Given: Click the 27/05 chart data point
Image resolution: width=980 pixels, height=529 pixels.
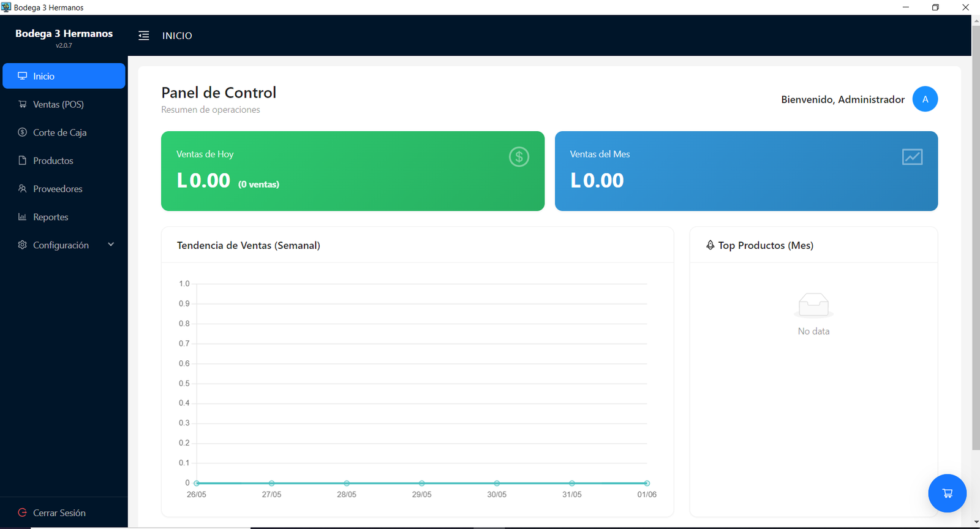Looking at the screenshot, I should (x=271, y=483).
